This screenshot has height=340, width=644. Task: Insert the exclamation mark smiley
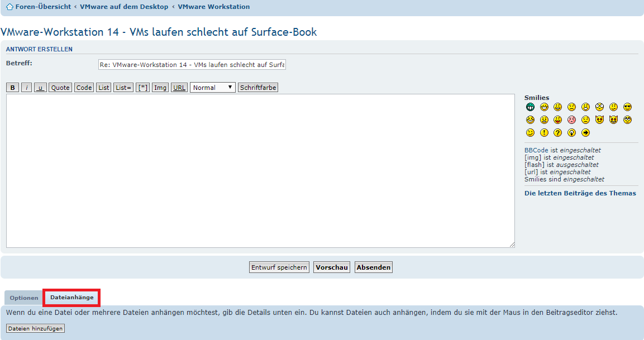click(544, 132)
